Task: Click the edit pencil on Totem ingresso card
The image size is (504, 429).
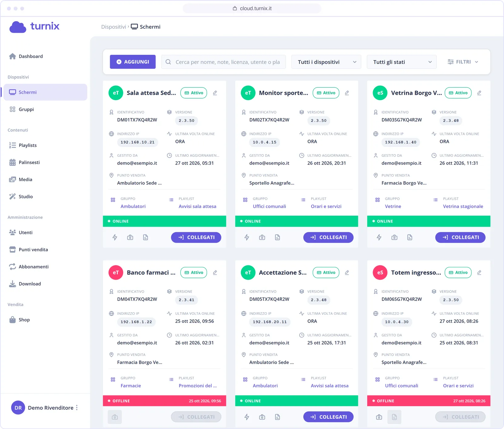Action: [x=479, y=273]
